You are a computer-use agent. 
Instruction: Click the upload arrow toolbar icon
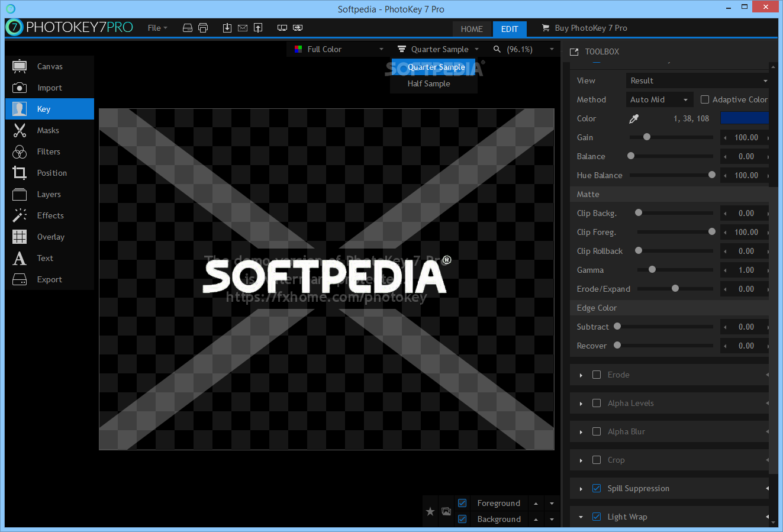coord(258,28)
